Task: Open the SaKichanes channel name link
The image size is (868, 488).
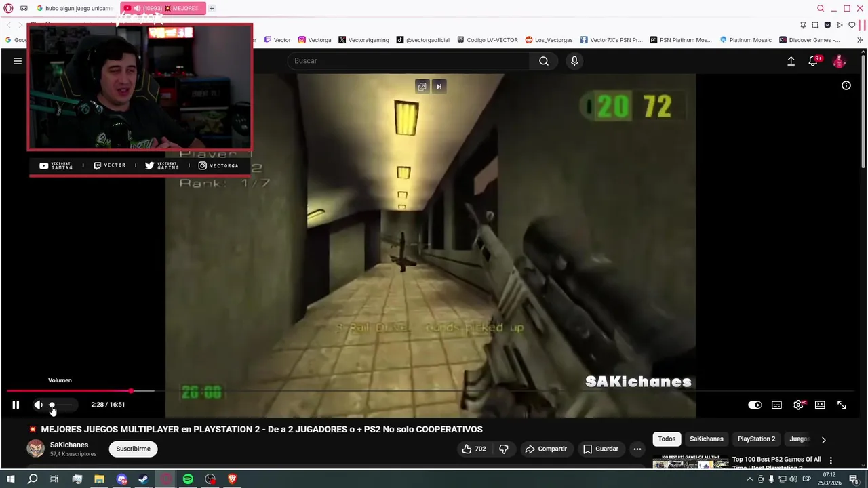Action: coord(69,445)
